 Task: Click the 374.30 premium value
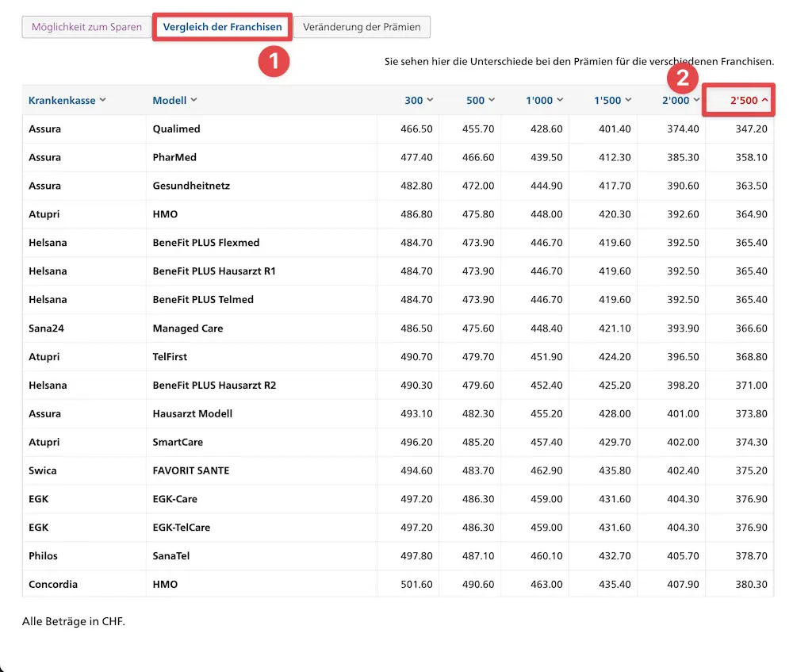click(x=751, y=442)
